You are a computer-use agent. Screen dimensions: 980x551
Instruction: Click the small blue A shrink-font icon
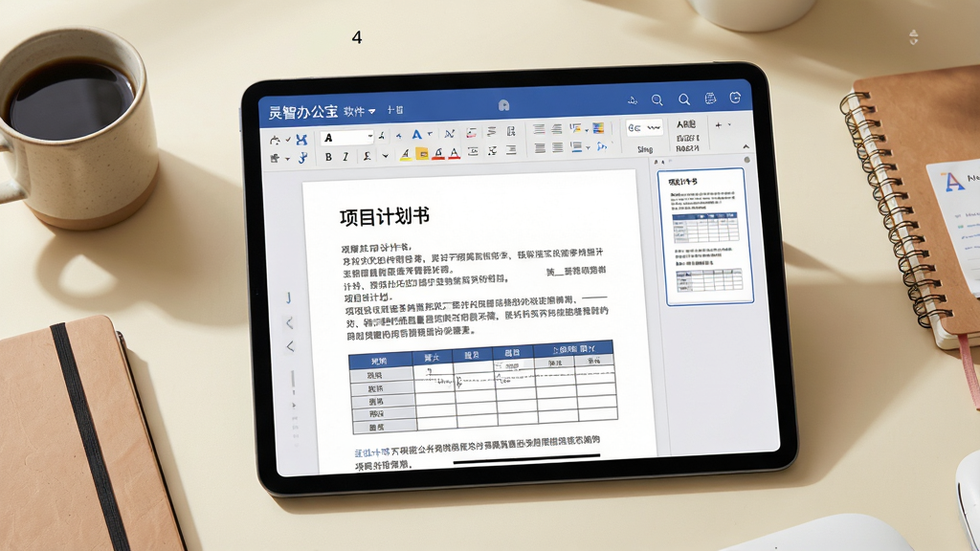399,136
